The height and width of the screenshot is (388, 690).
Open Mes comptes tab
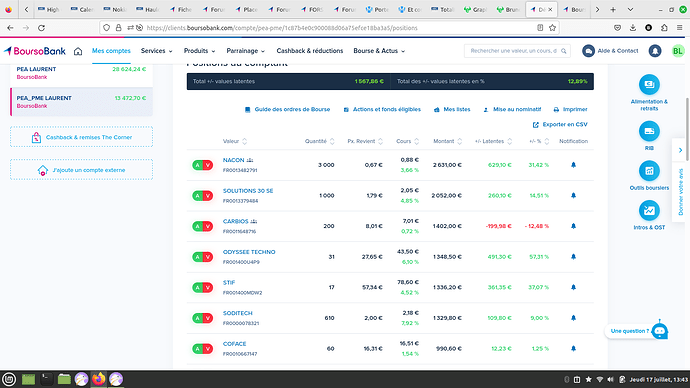click(111, 51)
